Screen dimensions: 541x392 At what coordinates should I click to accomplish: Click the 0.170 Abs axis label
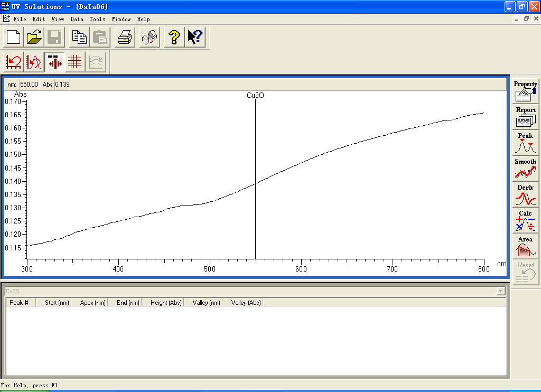click(13, 101)
